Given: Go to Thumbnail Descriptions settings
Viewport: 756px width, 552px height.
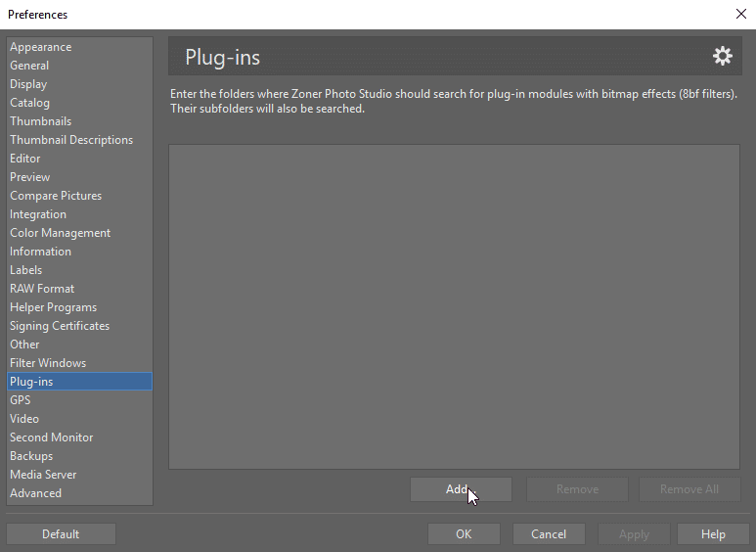Looking at the screenshot, I should point(71,140).
